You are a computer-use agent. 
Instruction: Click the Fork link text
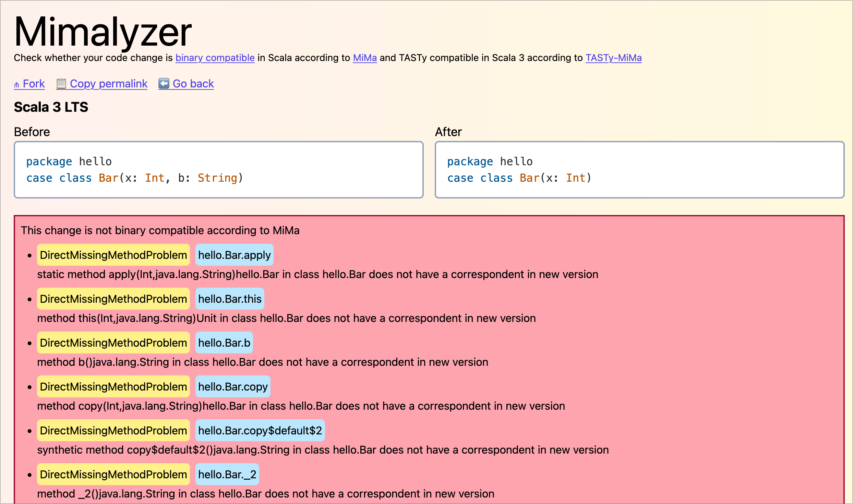click(34, 84)
